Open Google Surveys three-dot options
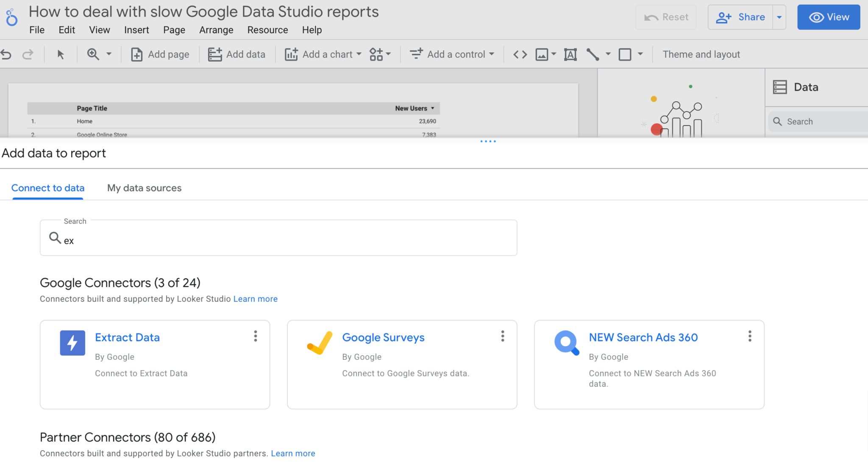This screenshot has width=868, height=465. (503, 336)
